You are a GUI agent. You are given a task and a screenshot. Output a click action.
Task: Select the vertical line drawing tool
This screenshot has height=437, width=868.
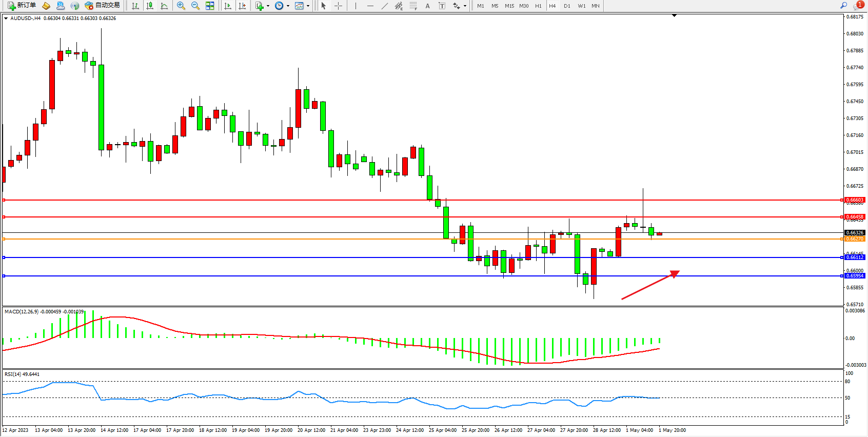(356, 6)
